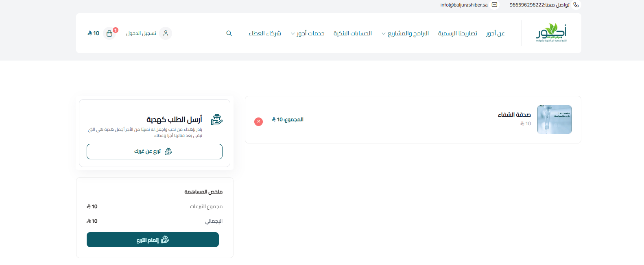This screenshot has width=644, height=265.
Task: Open the shopping cart icon
Action: point(109,33)
